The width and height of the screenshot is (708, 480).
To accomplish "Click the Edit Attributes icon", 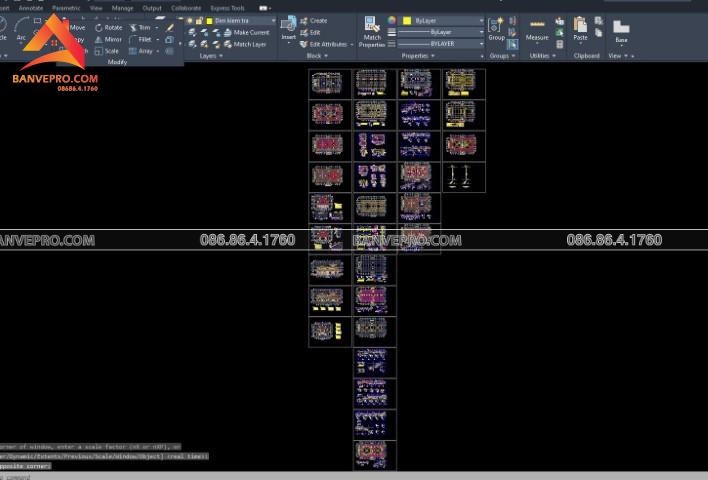I will (304, 44).
